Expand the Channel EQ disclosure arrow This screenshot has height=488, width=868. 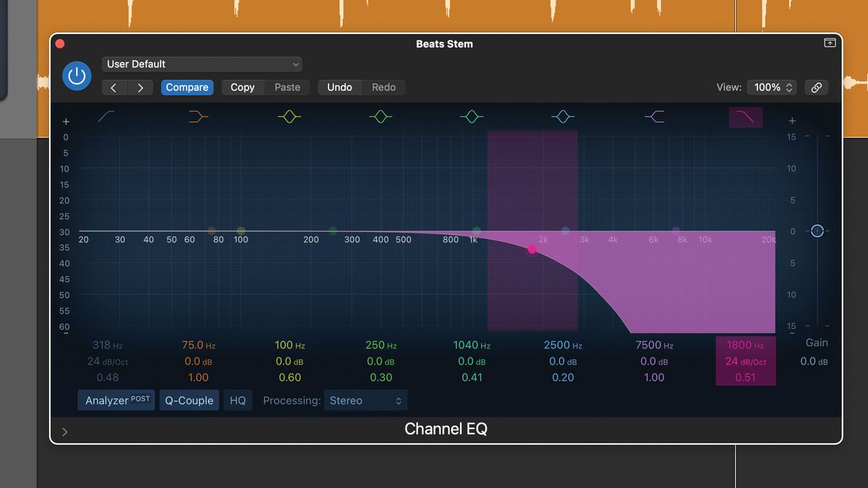click(x=64, y=432)
